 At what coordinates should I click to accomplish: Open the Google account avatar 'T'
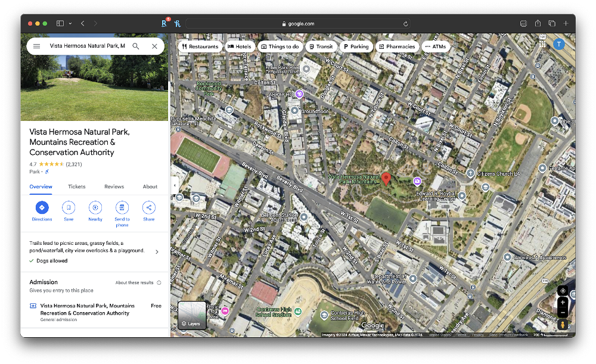click(x=559, y=44)
